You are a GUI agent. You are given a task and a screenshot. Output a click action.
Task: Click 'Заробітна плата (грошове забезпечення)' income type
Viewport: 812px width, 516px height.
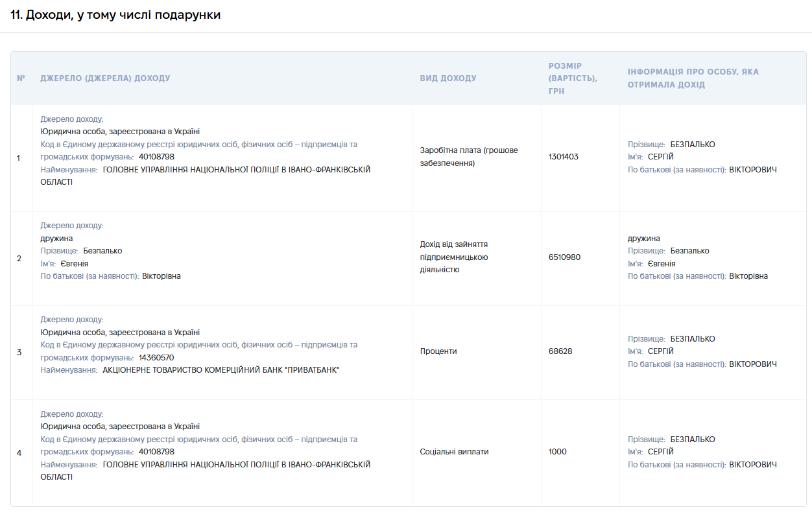[469, 157]
